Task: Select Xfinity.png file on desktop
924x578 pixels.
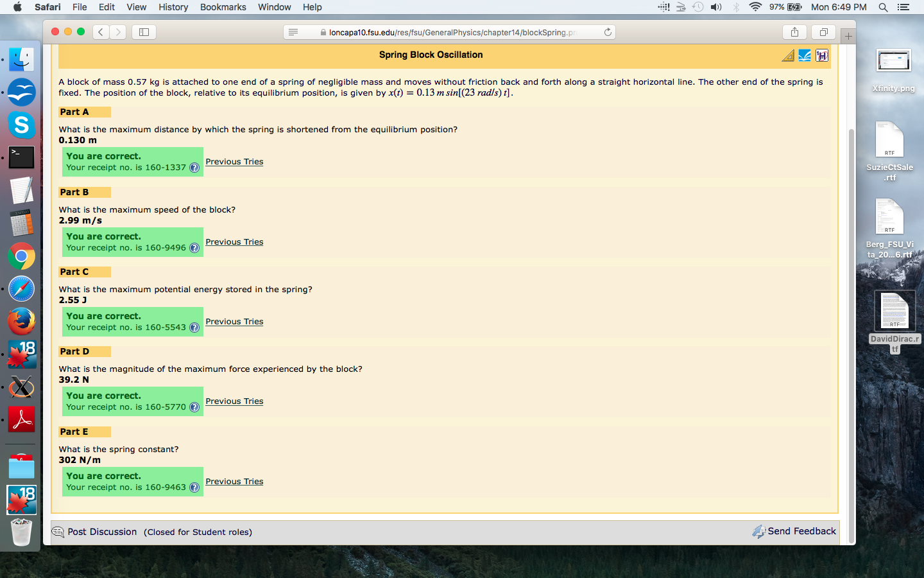Action: pyautogui.click(x=893, y=71)
